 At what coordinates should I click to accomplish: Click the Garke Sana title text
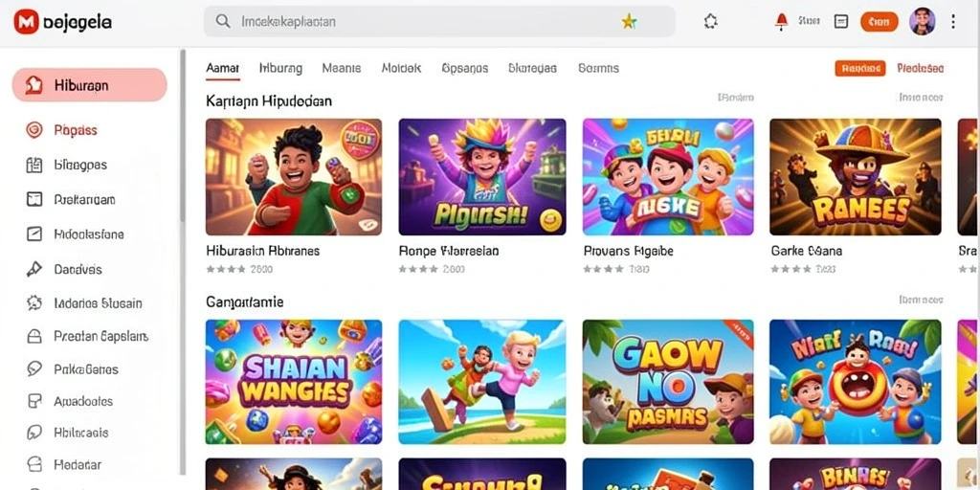(x=806, y=252)
